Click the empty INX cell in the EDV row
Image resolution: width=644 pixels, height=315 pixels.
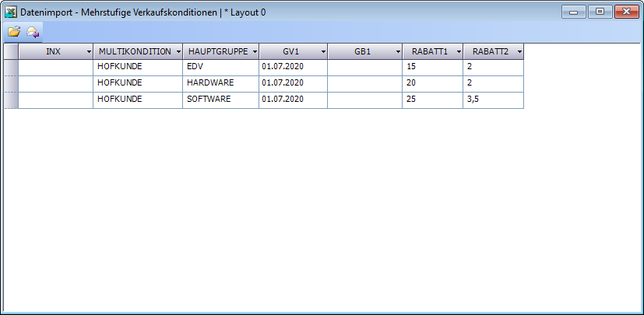55,68
